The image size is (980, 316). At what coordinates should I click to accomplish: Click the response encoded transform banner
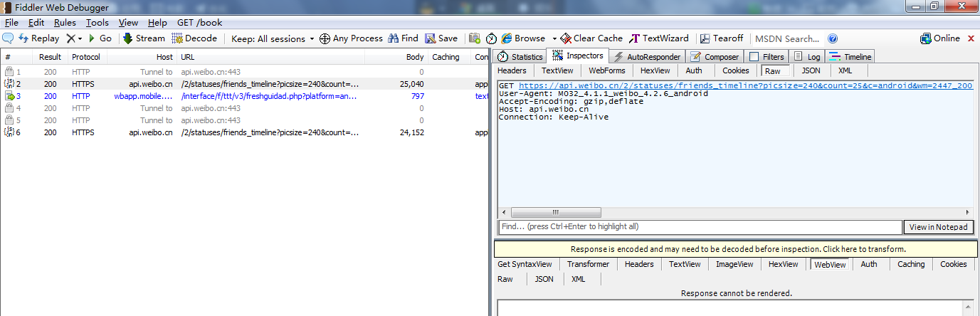(x=736, y=249)
